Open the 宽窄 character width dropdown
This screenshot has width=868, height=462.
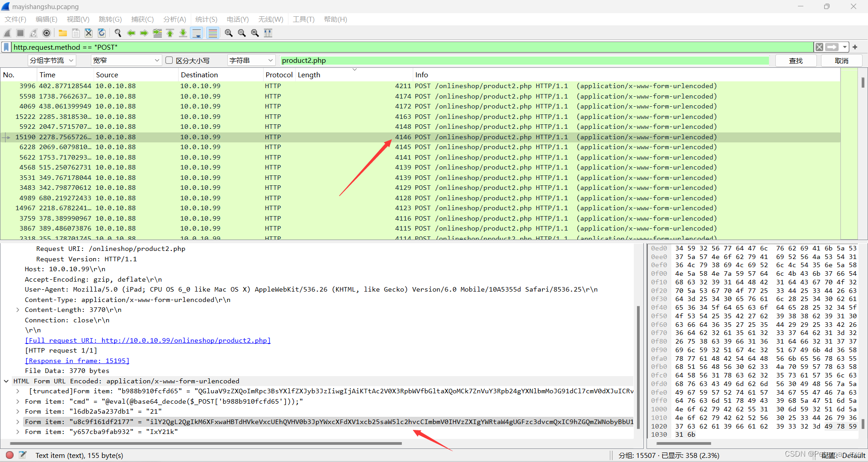(126, 60)
